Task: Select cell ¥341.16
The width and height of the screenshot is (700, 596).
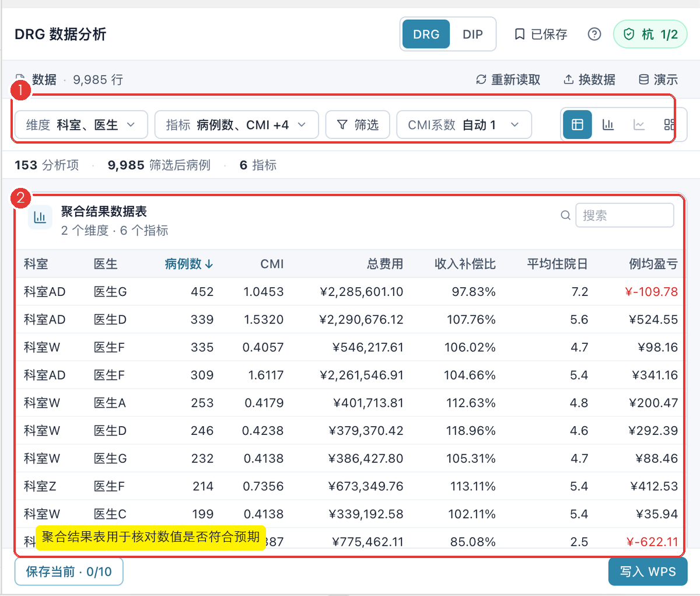Action: [x=655, y=375]
